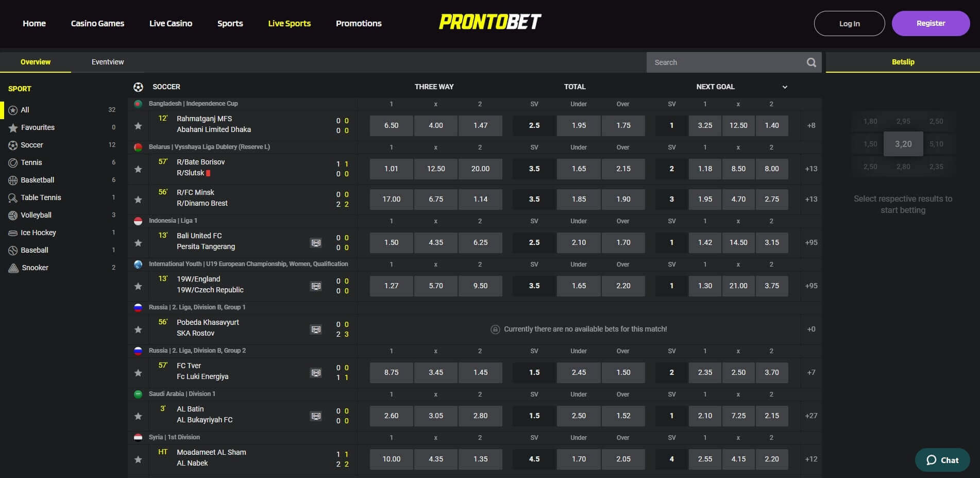Open live stream for Bali United FC match
The width and height of the screenshot is (980, 478).
click(316, 242)
